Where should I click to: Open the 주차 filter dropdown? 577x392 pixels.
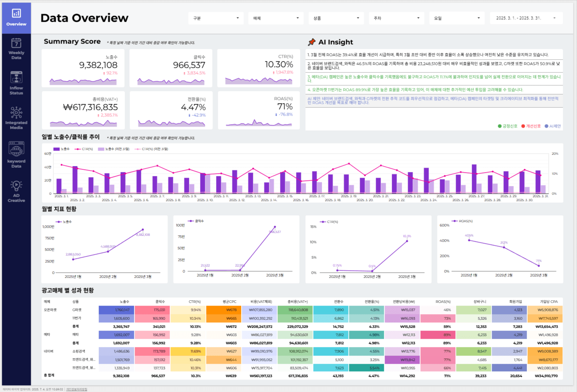(x=396, y=18)
